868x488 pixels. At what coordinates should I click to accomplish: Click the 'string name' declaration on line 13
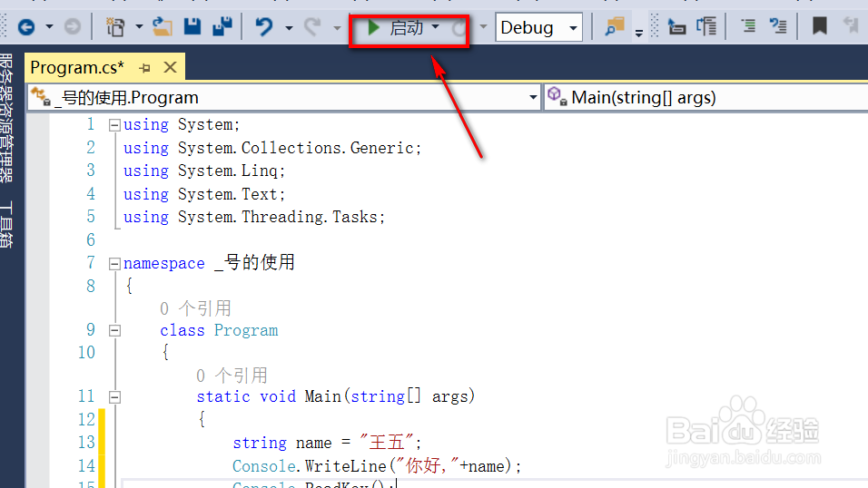282,443
